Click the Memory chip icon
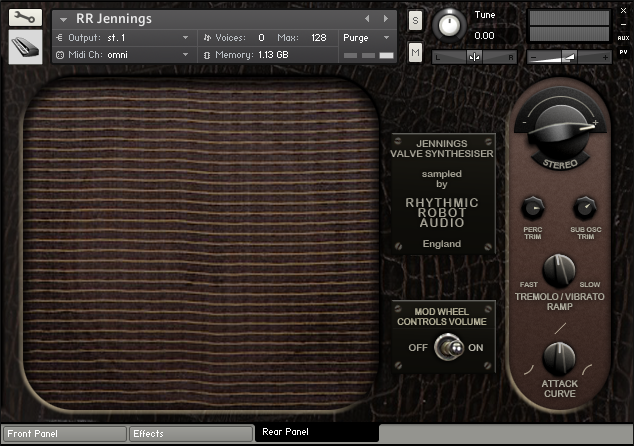This screenshot has width=634, height=446. coord(207,55)
